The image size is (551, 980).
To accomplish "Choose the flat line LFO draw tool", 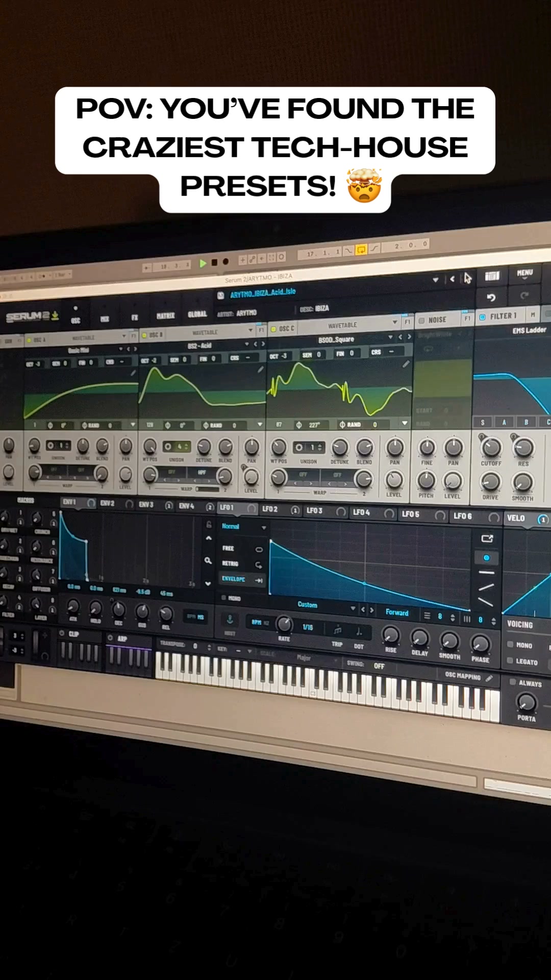I will coord(487,573).
